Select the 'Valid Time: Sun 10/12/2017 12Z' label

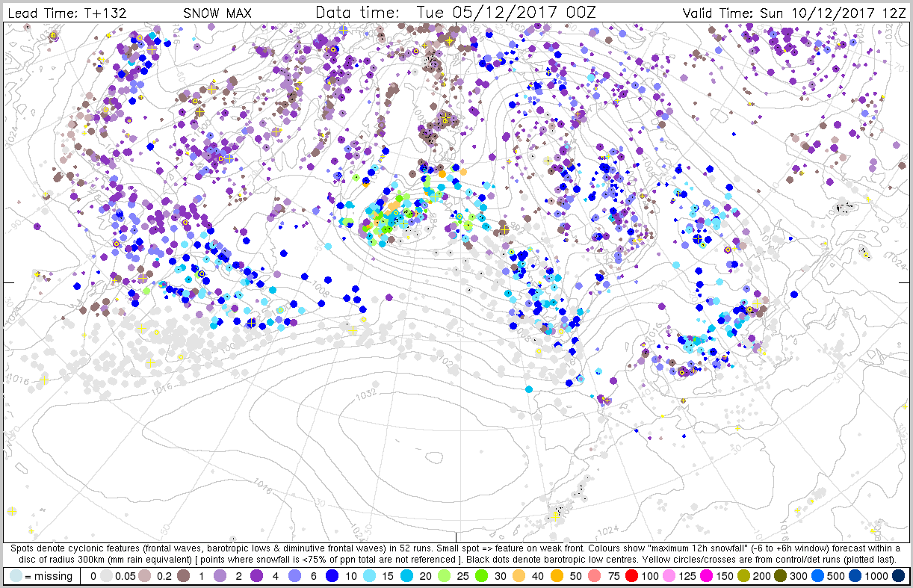coord(794,13)
